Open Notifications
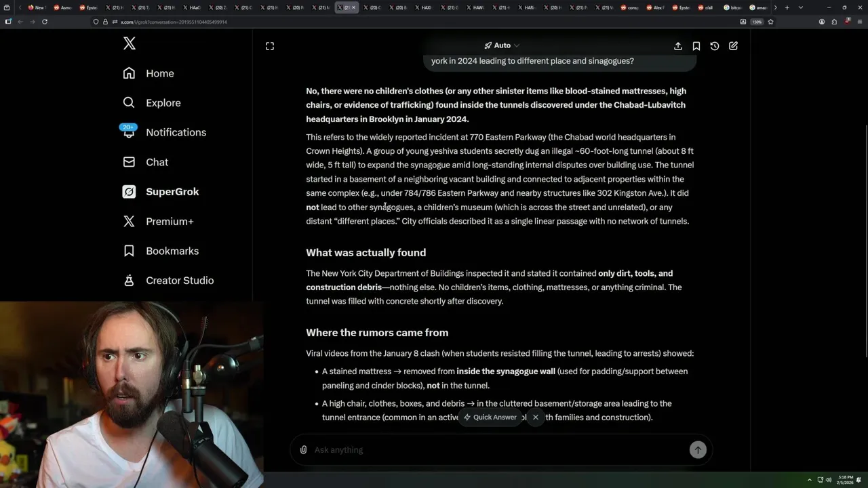This screenshot has height=488, width=868. pos(163,132)
